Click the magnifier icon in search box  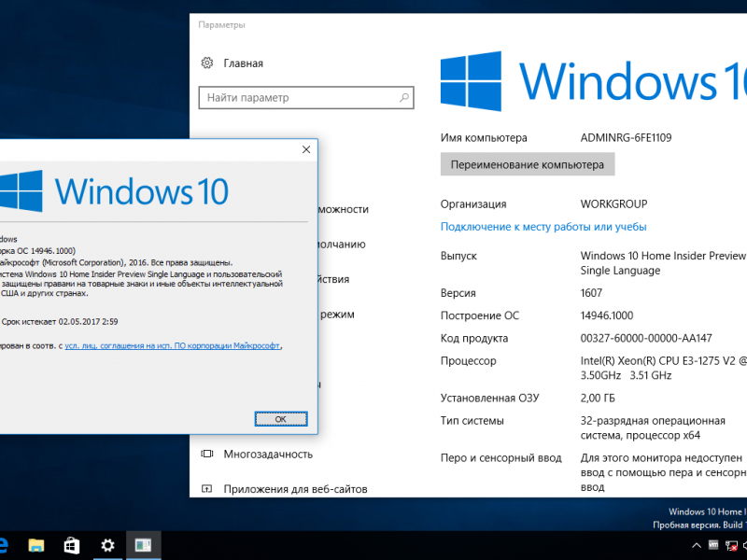point(404,98)
